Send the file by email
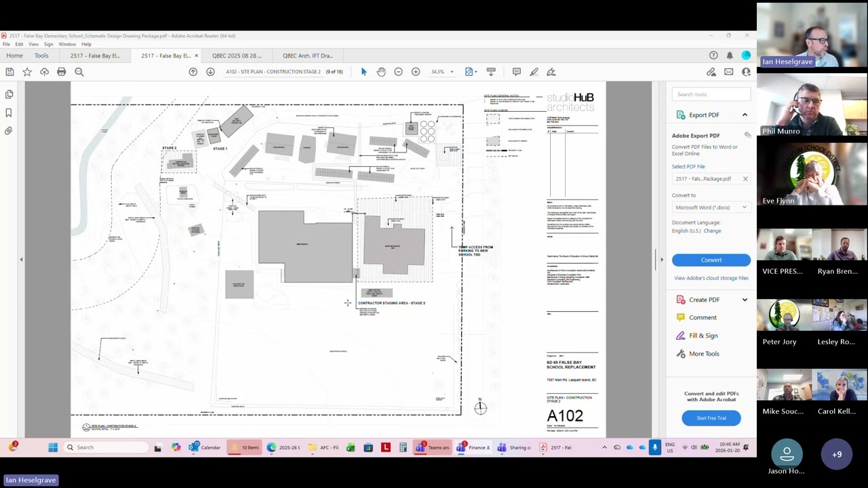This screenshot has width=868, height=488. point(728,72)
